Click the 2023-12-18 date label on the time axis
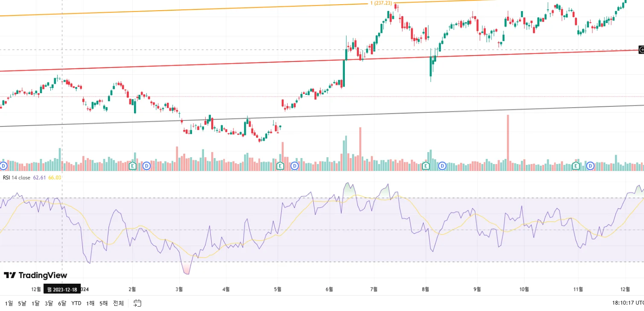The width and height of the screenshot is (644, 311). tap(62, 290)
